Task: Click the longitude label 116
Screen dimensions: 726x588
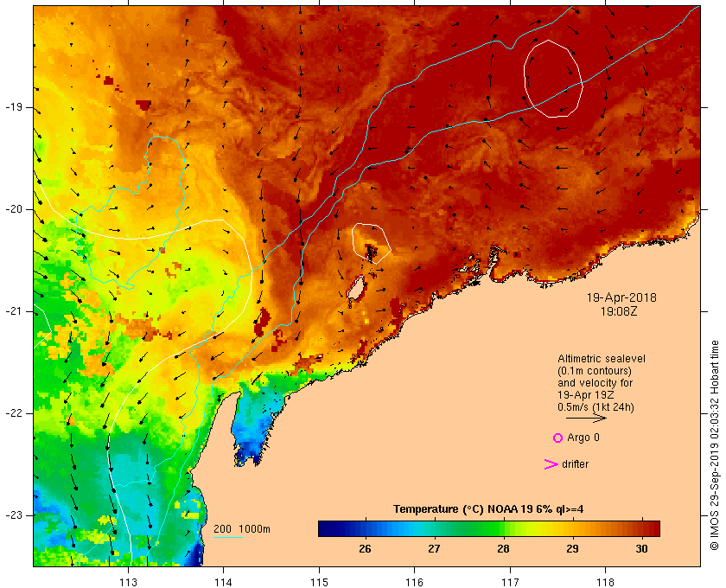Action: pos(414,582)
